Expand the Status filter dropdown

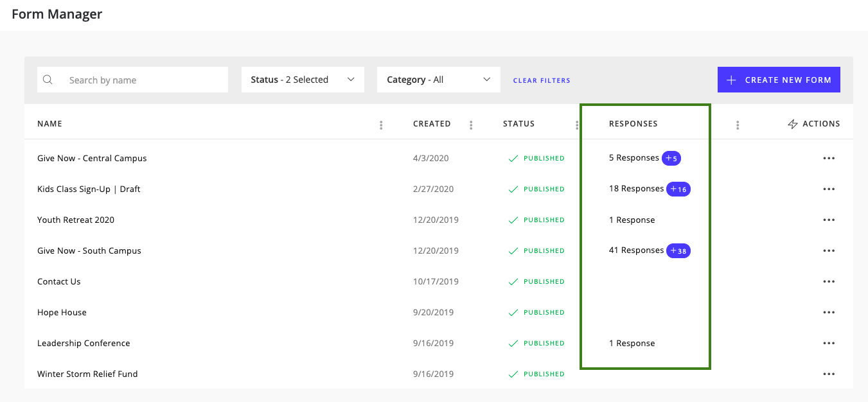point(303,80)
